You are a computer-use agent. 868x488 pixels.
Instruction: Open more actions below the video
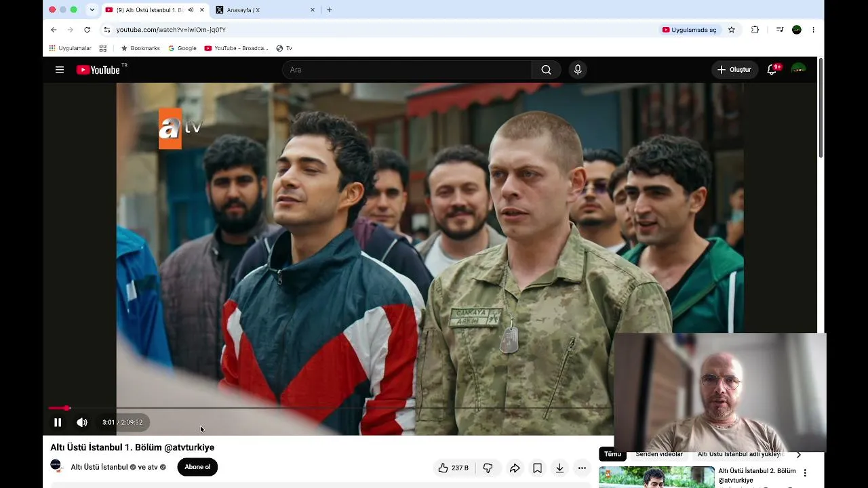pos(582,468)
